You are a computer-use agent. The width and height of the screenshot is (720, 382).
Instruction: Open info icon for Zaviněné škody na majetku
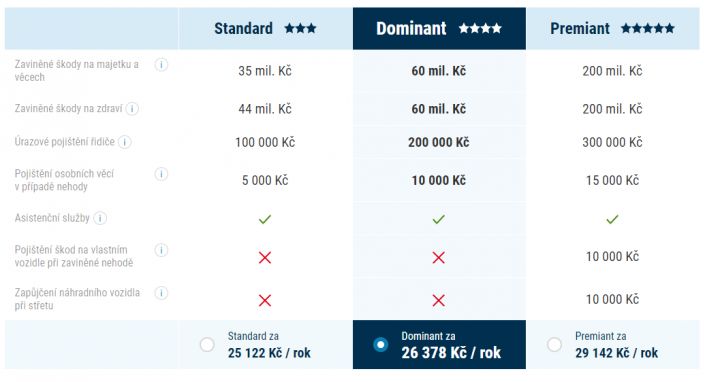coord(161,65)
